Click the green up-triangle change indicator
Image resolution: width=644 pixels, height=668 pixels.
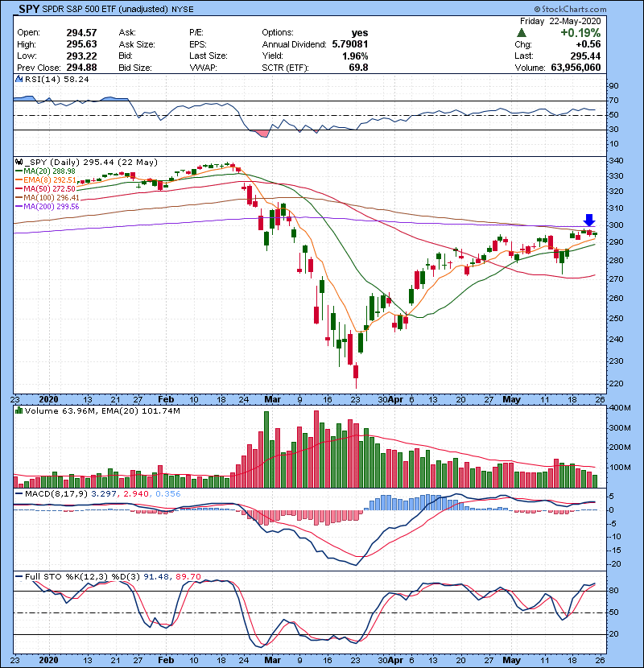coord(522,33)
